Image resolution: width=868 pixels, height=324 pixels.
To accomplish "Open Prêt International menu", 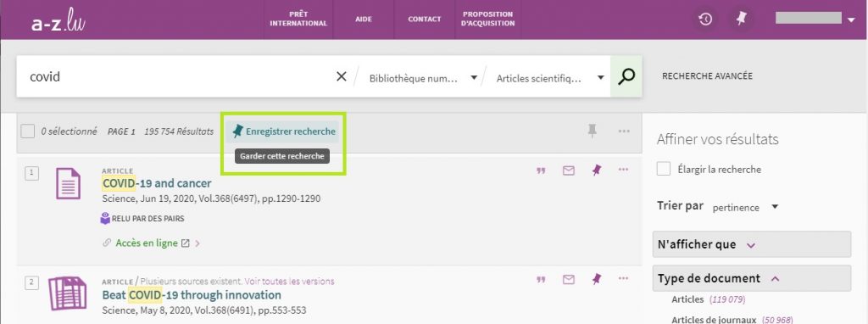I will (298, 20).
